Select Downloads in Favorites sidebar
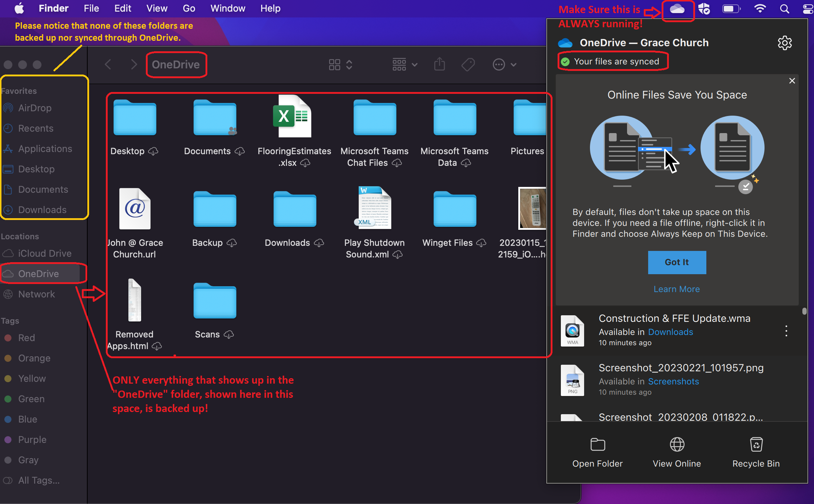Screen dimensions: 814x504 (42, 210)
